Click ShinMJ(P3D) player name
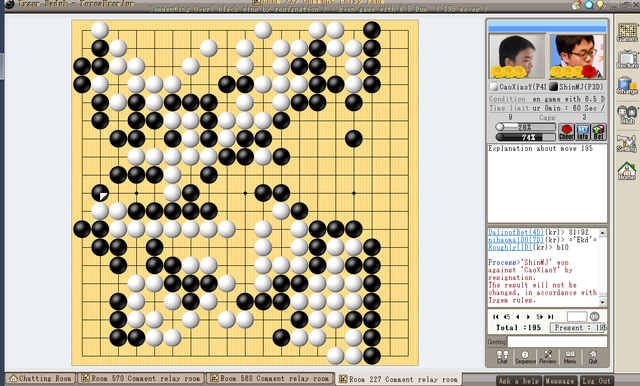The width and height of the screenshot is (640, 386). [581, 87]
